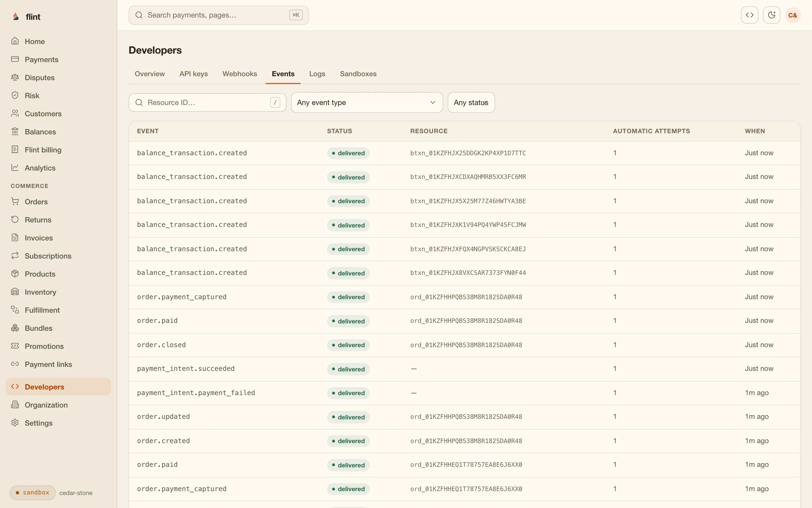Image resolution: width=812 pixels, height=508 pixels.
Task: Click the EVENT column header
Action: [148, 131]
